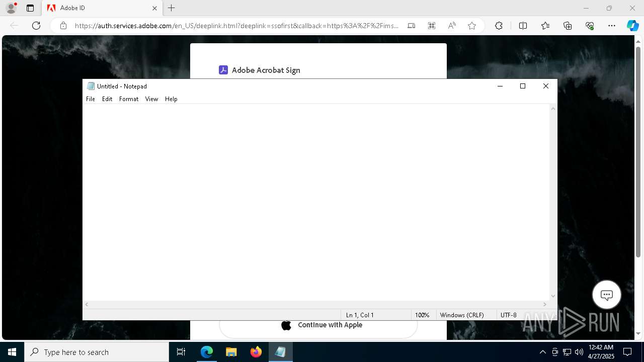Open Notepad Edit menu
The image size is (644, 362).
pos(107,99)
